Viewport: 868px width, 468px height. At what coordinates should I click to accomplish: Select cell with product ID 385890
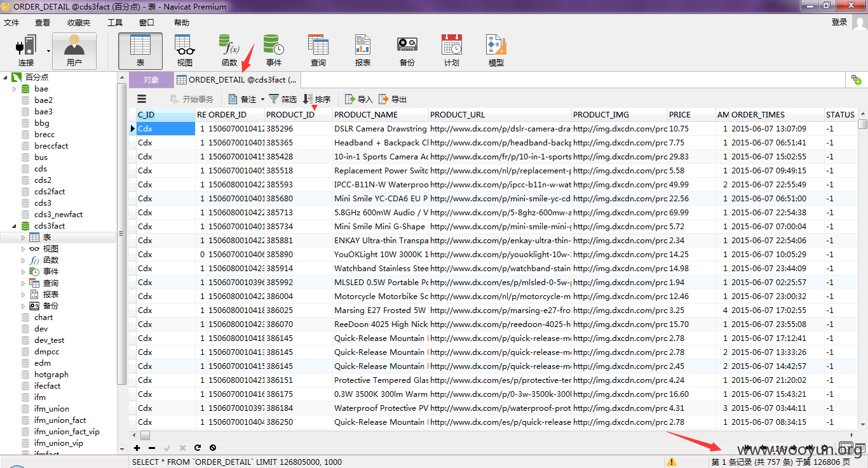[299, 255]
